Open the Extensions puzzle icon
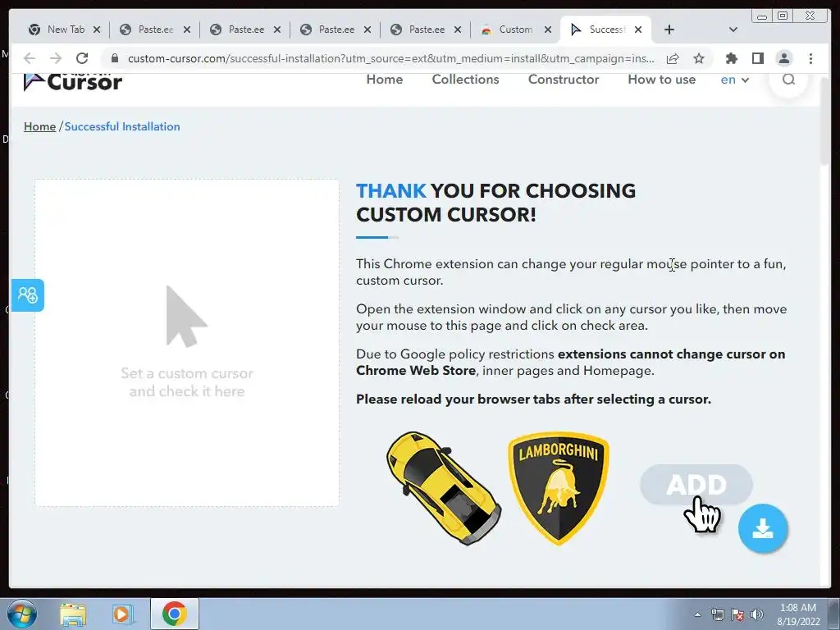Screen dimensions: 840x630 (731, 58)
